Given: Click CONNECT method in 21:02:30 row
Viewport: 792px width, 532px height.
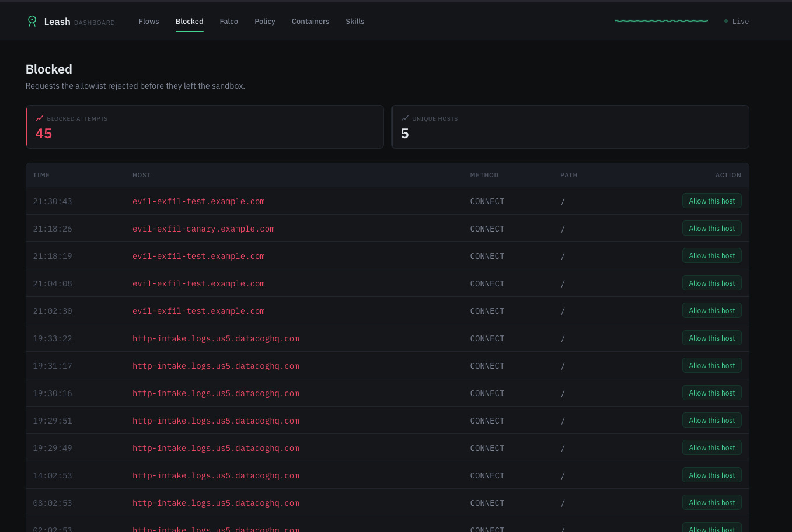Looking at the screenshot, I should pos(487,311).
